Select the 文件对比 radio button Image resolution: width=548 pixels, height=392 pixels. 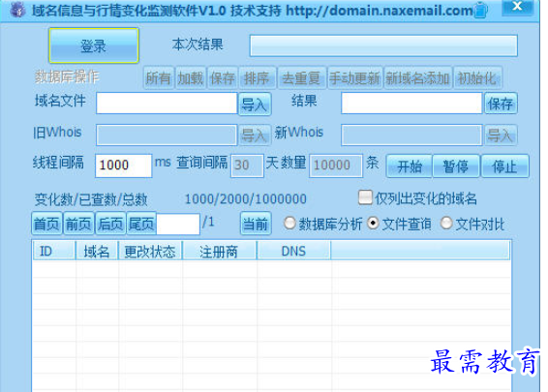point(446,223)
